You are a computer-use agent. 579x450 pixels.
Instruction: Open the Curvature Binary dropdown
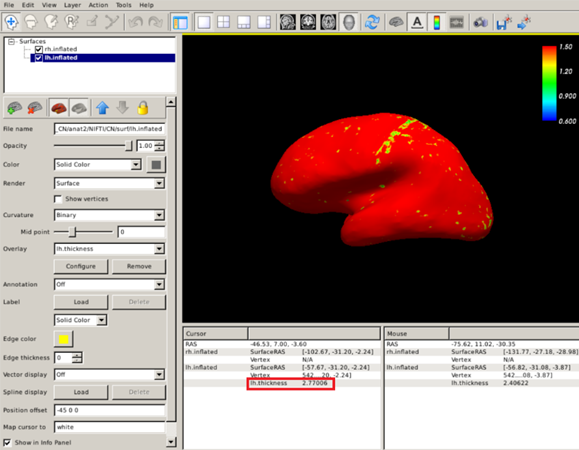click(x=109, y=215)
